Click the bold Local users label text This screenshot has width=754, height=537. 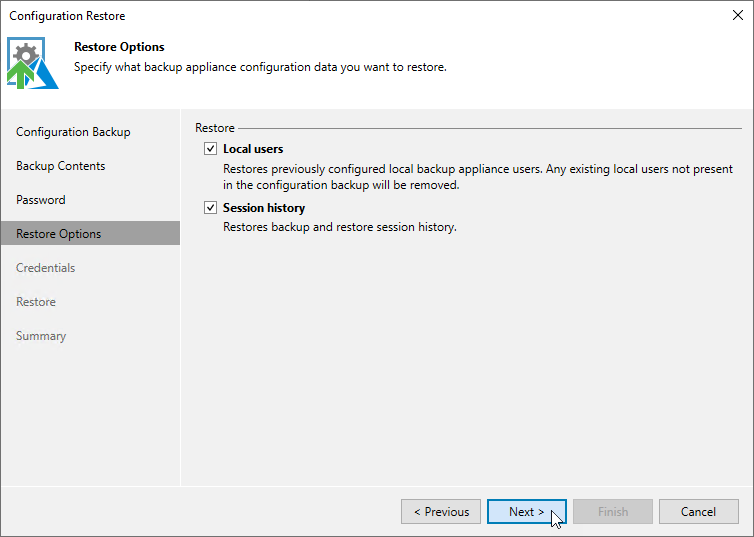[x=253, y=149]
